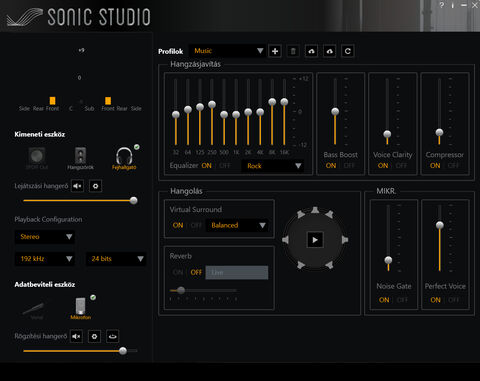Click the front left speaker in surround circle
The image size is (480, 381).
[301, 214]
